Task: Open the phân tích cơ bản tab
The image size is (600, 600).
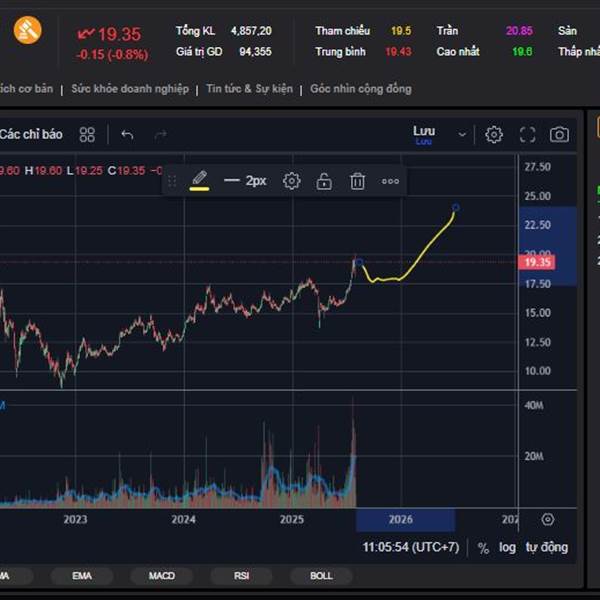Action: coord(26,89)
